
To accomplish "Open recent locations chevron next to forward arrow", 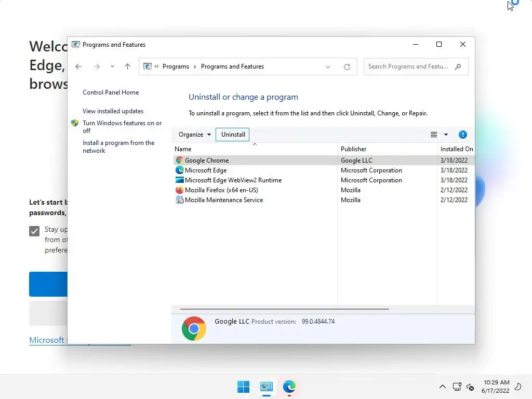I will 112,66.
